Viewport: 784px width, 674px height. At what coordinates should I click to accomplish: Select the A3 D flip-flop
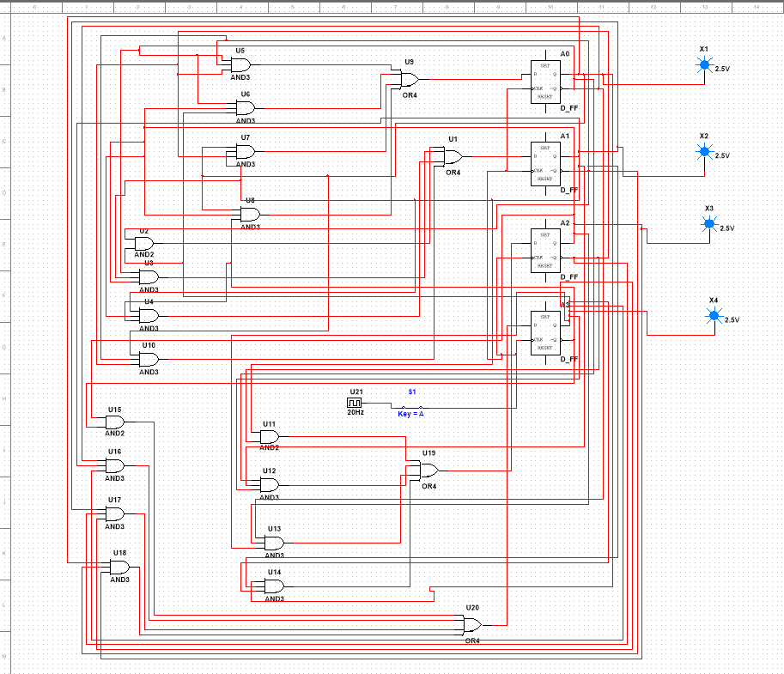coord(545,332)
